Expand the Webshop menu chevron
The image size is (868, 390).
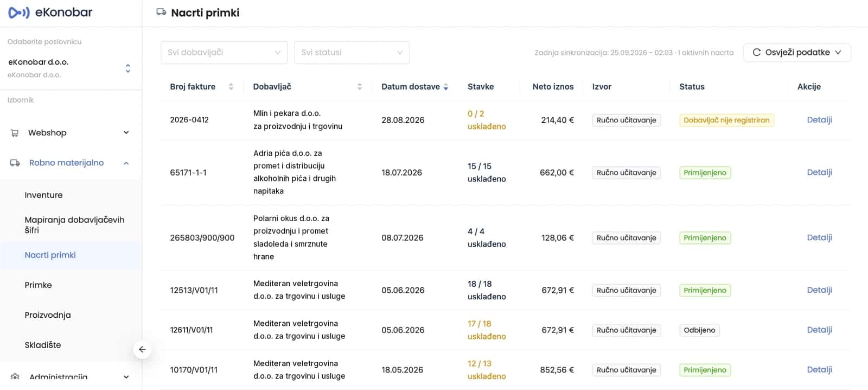point(126,133)
